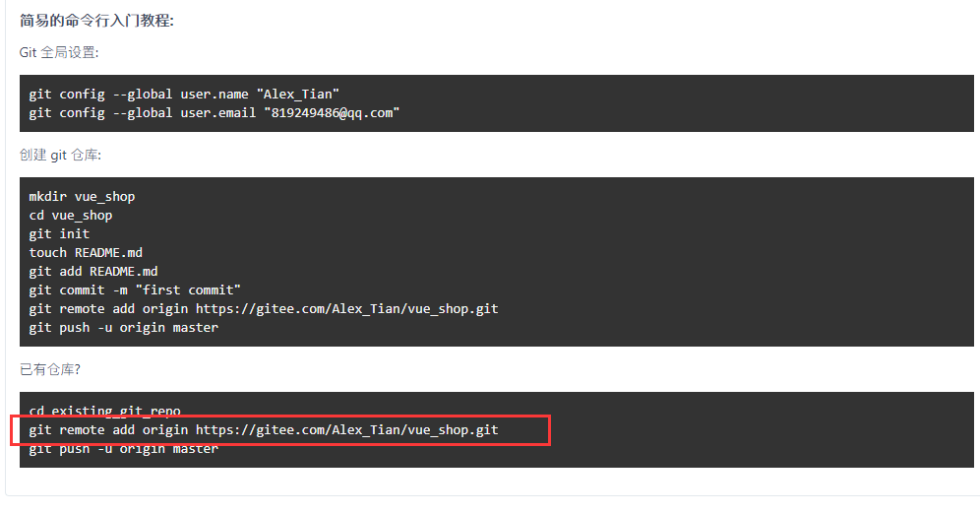This screenshot has height=513, width=980.
Task: Click the git commit "first commit" line
Action: click(135, 290)
